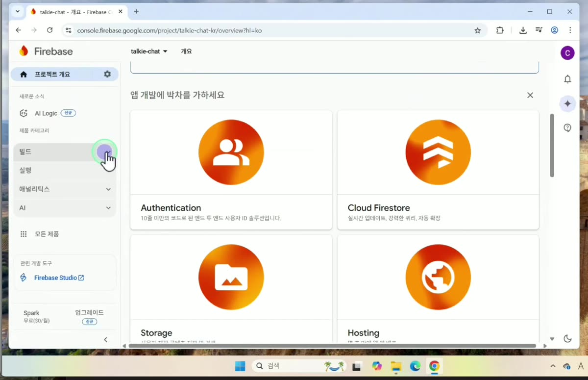
Task: Click the Authentication people icon
Action: point(231,152)
